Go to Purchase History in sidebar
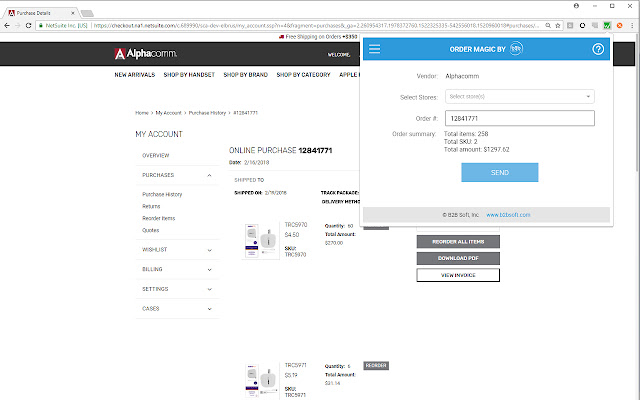This screenshot has width=640, height=400. point(162,194)
